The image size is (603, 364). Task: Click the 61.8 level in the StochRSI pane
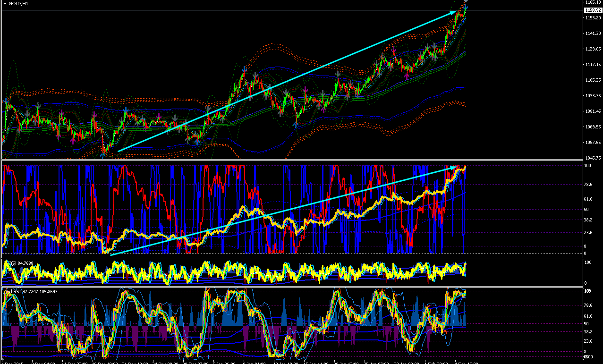588,316
